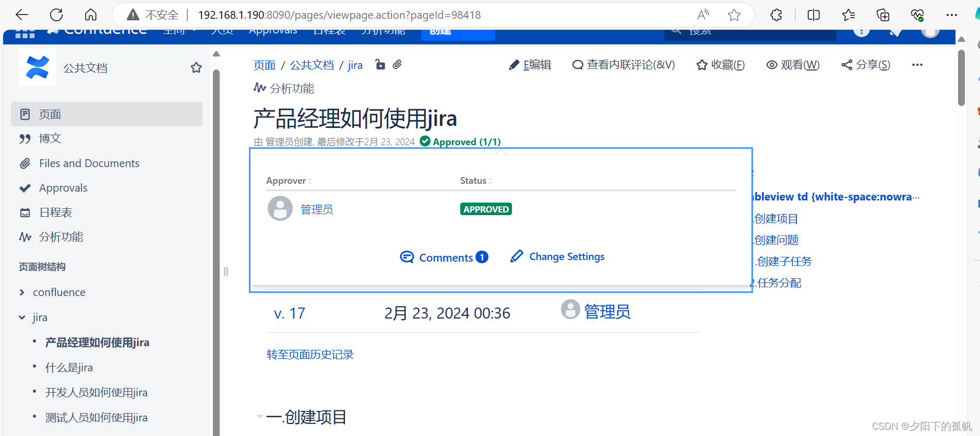This screenshot has width=980, height=436.
Task: Click the Confluence space logo
Action: point(38,67)
